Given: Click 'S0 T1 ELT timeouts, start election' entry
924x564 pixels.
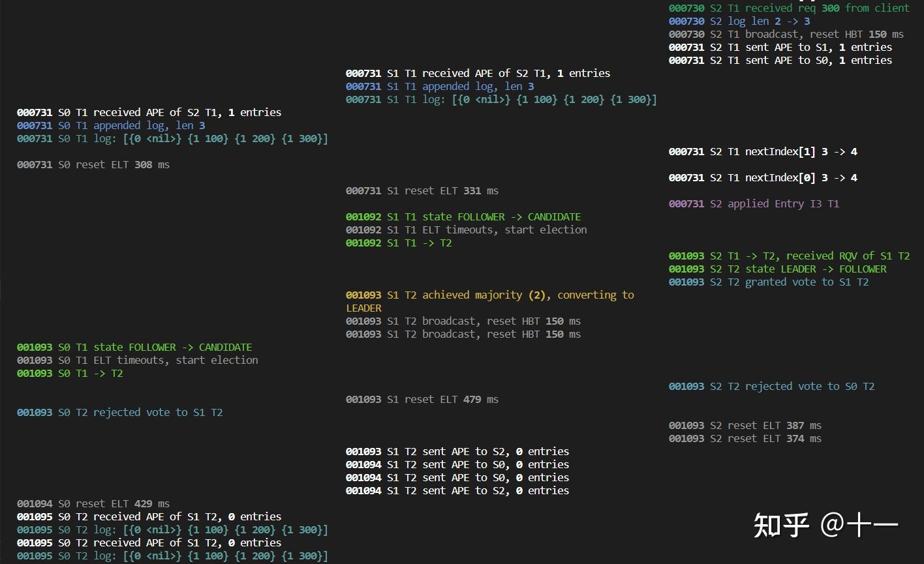Looking at the screenshot, I should (137, 360).
